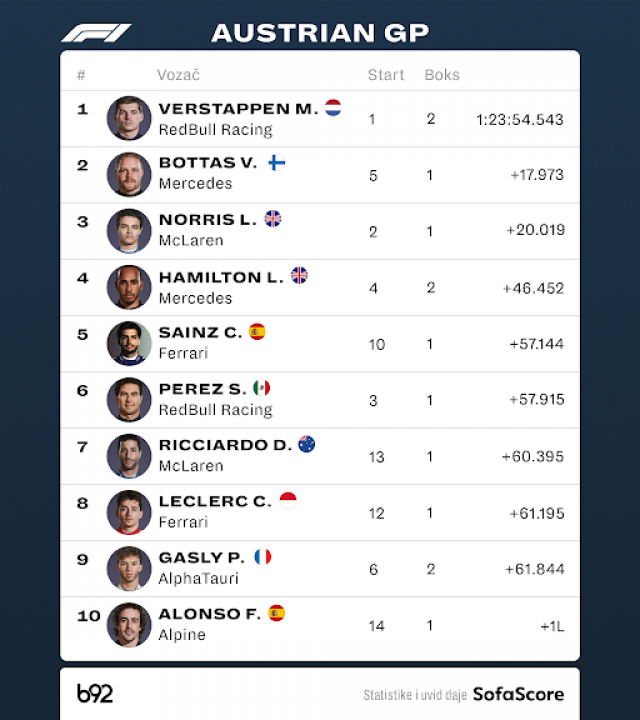This screenshot has height=720, width=640.
Task: Click the b92 logo in footer
Action: tap(97, 692)
